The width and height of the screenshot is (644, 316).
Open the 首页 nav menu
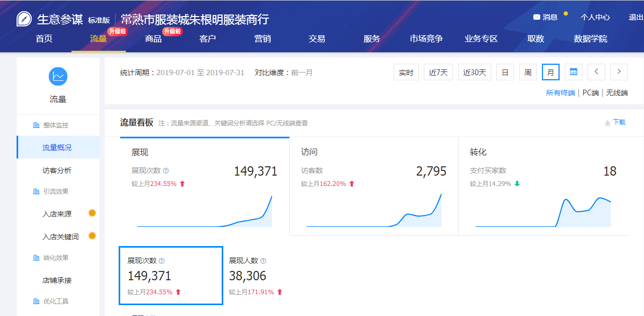(44, 39)
